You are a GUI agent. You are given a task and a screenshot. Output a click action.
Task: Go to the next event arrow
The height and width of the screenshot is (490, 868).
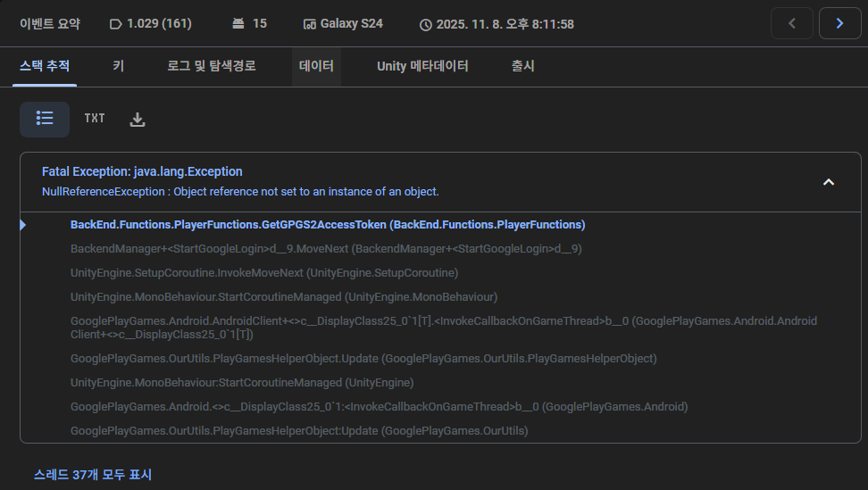839,24
